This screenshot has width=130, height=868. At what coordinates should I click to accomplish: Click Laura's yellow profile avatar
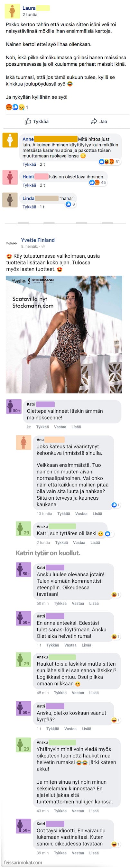(x=12, y=11)
